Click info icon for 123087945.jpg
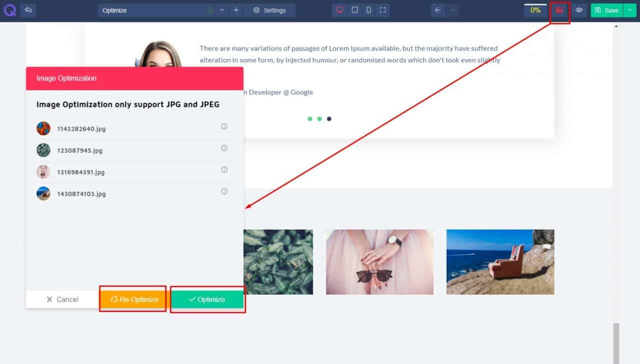This screenshot has height=364, width=640. pos(224,148)
